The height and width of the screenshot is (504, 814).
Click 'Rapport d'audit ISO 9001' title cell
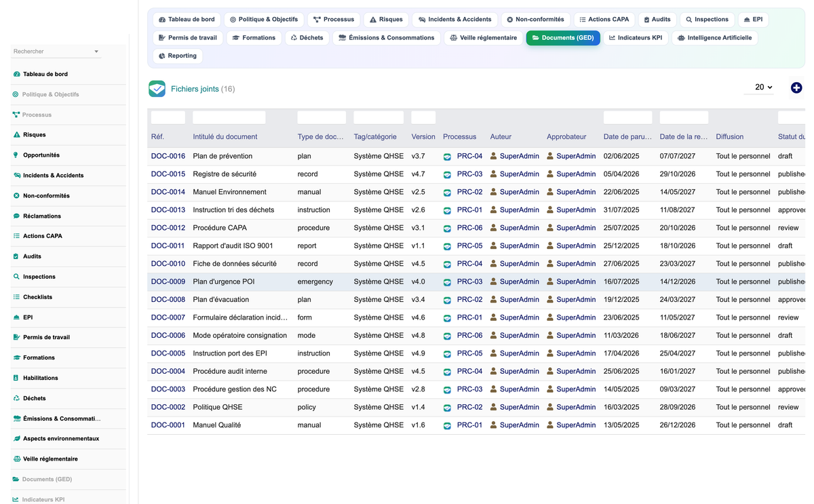[x=233, y=246]
